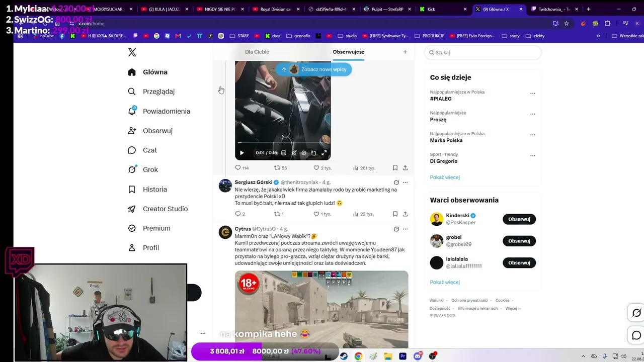This screenshot has height=362, width=644.
Task: Share the video post
Action: pyautogui.click(x=405, y=168)
